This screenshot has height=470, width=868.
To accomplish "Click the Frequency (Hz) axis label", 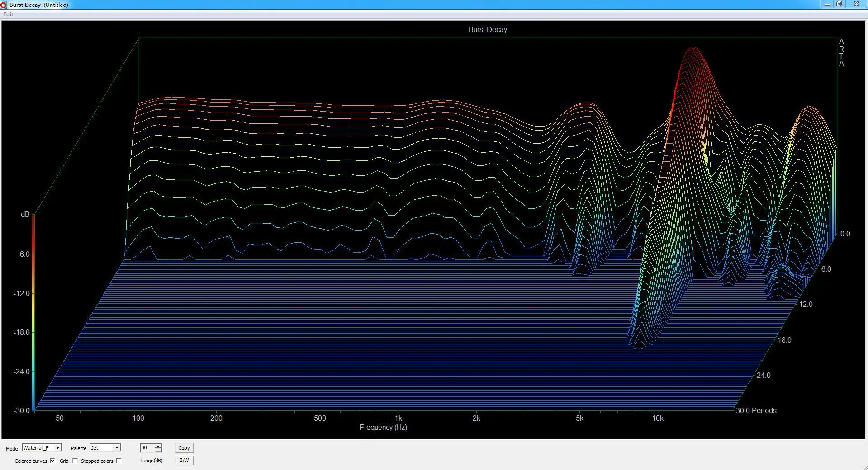I will [x=383, y=427].
